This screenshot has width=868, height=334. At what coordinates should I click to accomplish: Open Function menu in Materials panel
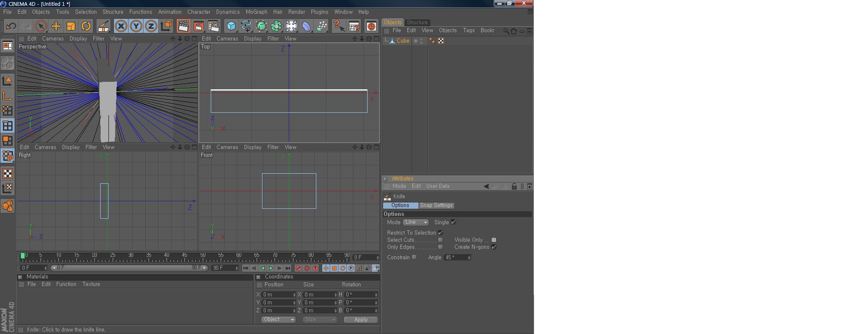[66, 284]
